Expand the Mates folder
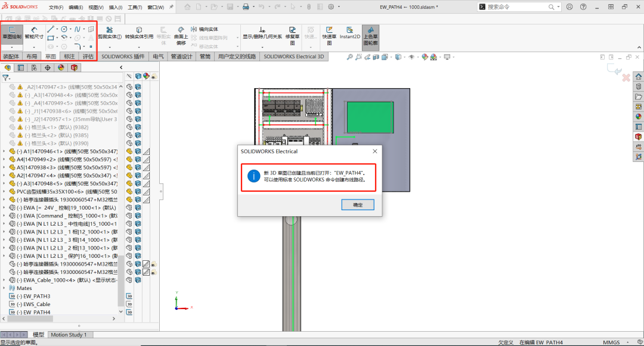This screenshot has height=346, width=644. [x=4, y=288]
